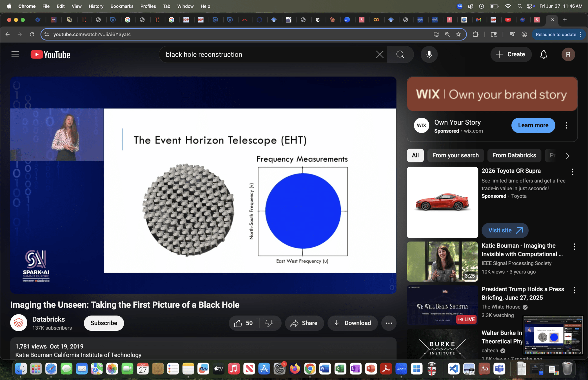Clear the search box with X

pos(380,54)
